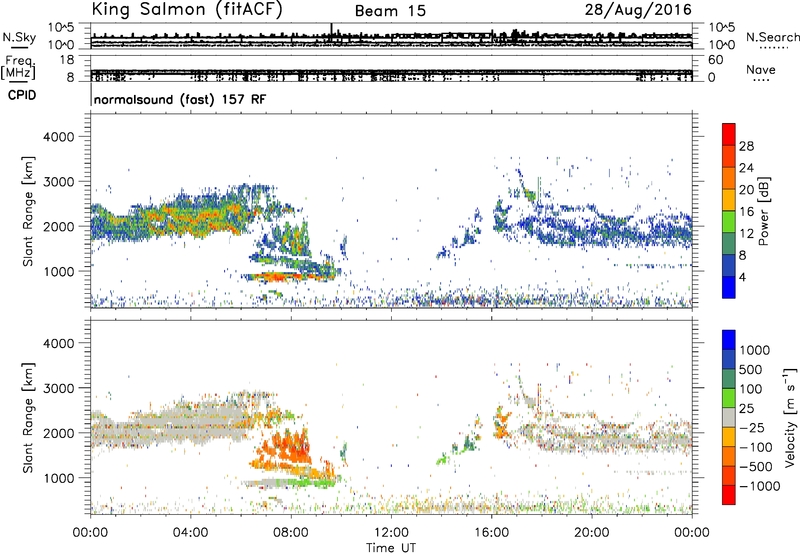Click the 'Freq. [MHz]' axis label
This screenshot has height=554, width=800.
pyautogui.click(x=18, y=67)
